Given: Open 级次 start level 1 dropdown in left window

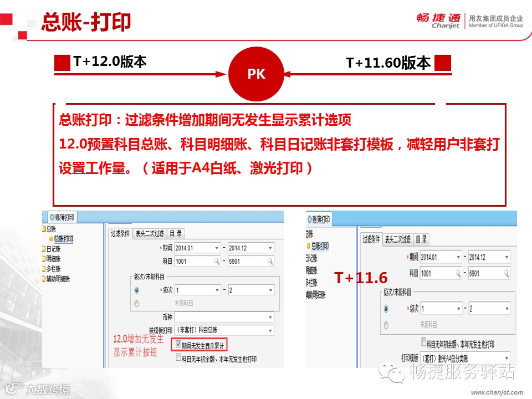Looking at the screenshot, I should (x=217, y=290).
